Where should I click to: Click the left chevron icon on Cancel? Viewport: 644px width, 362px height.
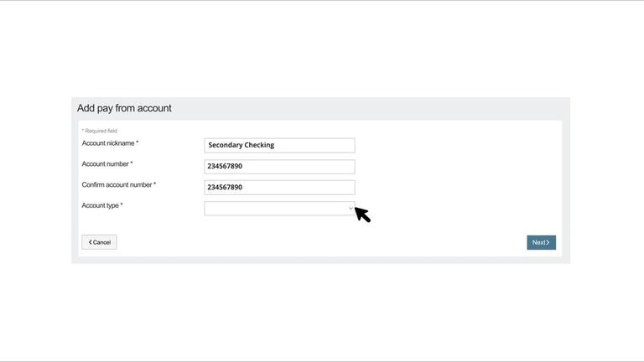click(91, 242)
